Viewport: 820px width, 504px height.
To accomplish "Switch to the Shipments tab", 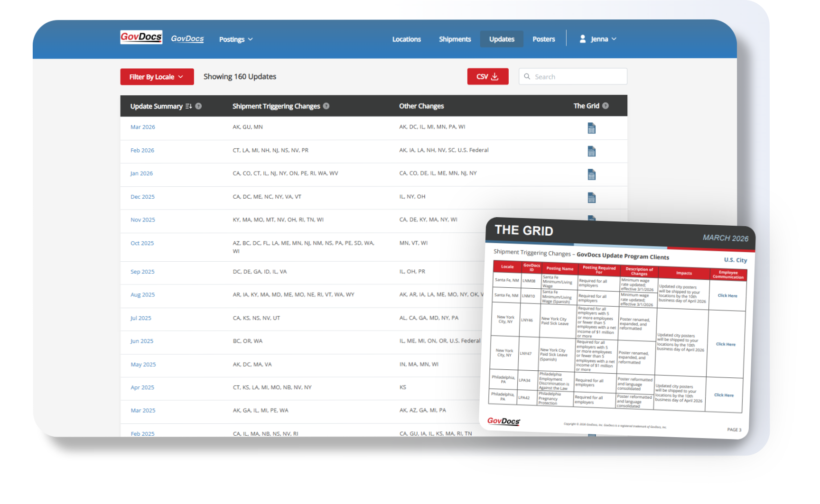I will (x=455, y=39).
